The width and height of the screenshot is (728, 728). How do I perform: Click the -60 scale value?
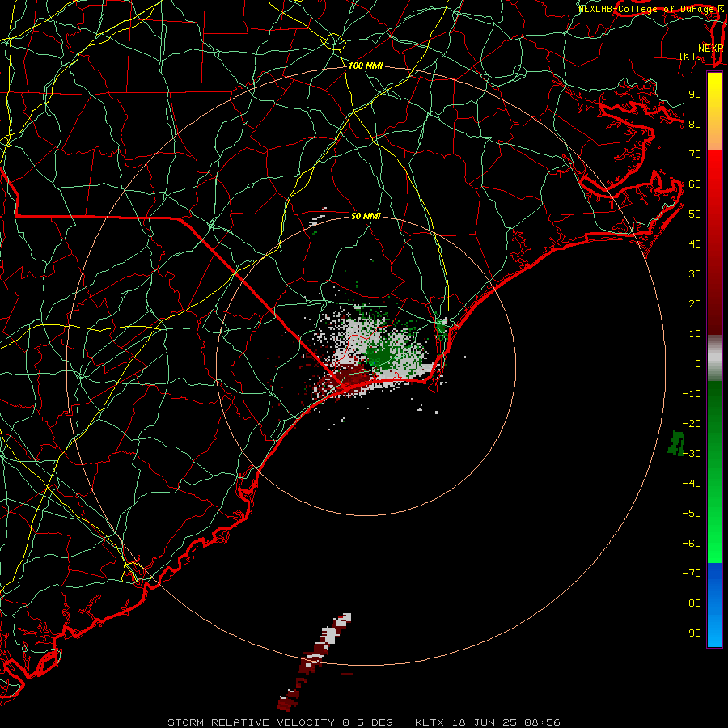(x=692, y=544)
